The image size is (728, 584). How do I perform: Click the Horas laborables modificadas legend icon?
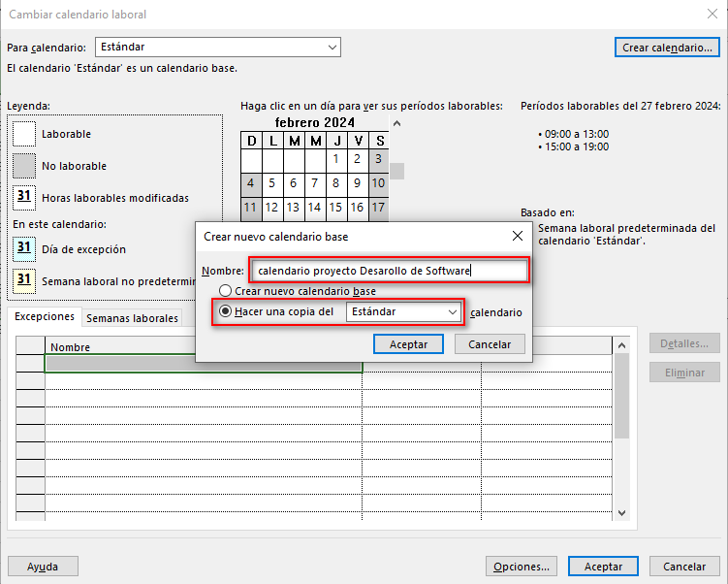[24, 197]
